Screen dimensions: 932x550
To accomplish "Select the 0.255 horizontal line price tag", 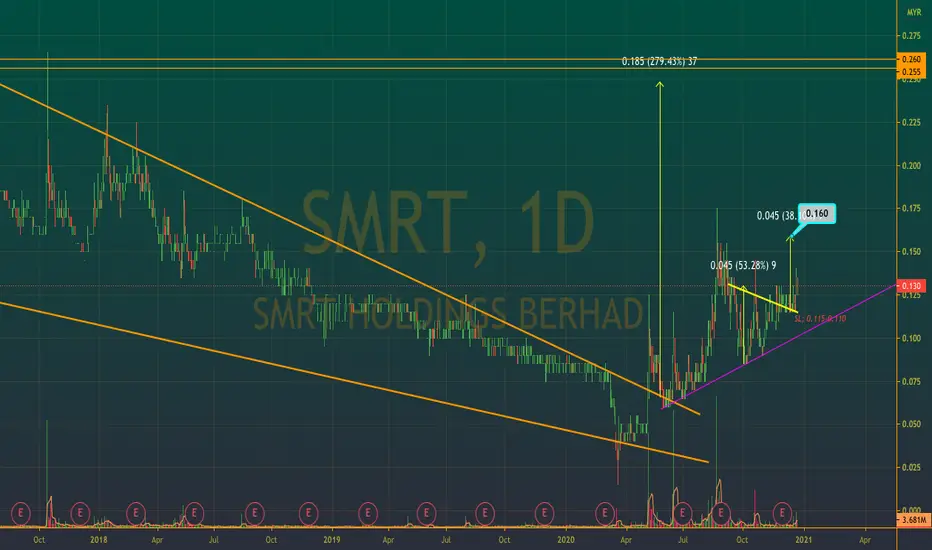I will click(x=911, y=72).
